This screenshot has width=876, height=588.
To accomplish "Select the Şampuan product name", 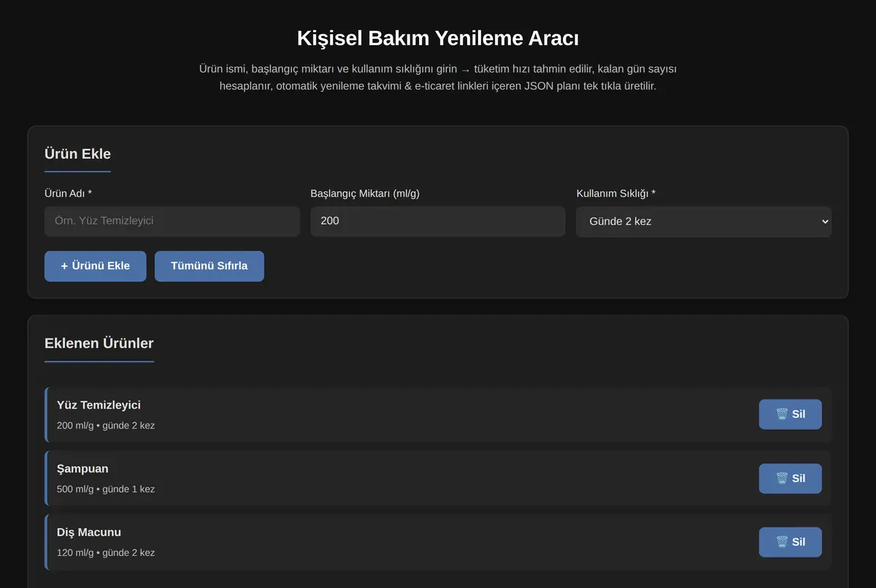I will [x=82, y=468].
